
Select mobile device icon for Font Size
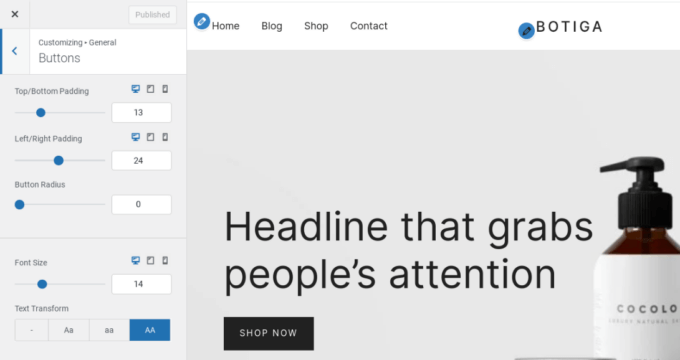coord(165,260)
